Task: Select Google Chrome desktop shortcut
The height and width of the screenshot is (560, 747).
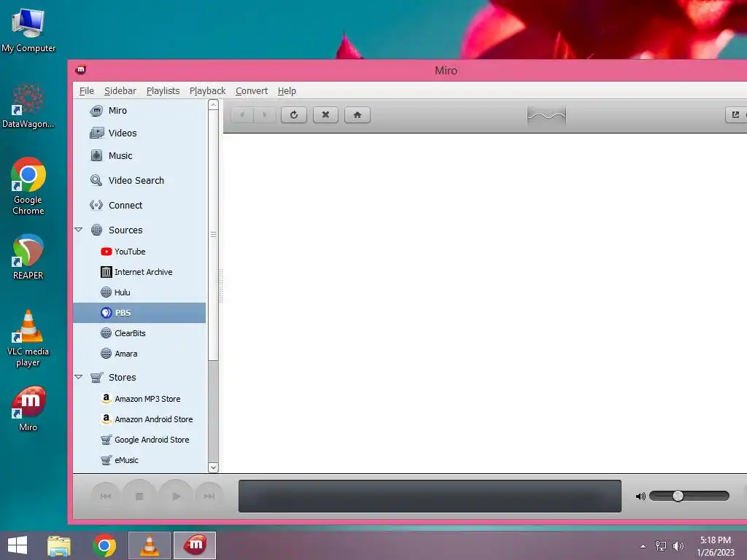Action: pos(28,186)
